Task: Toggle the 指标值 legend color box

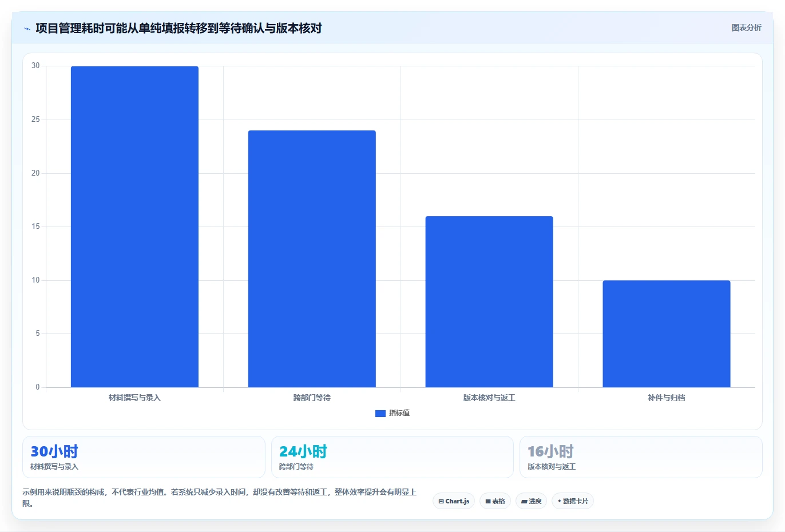Action: 380,414
